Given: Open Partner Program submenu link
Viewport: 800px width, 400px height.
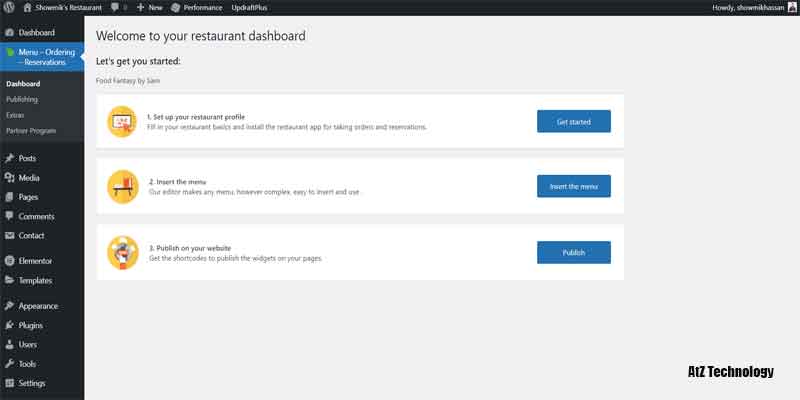Looking at the screenshot, I should click(31, 131).
